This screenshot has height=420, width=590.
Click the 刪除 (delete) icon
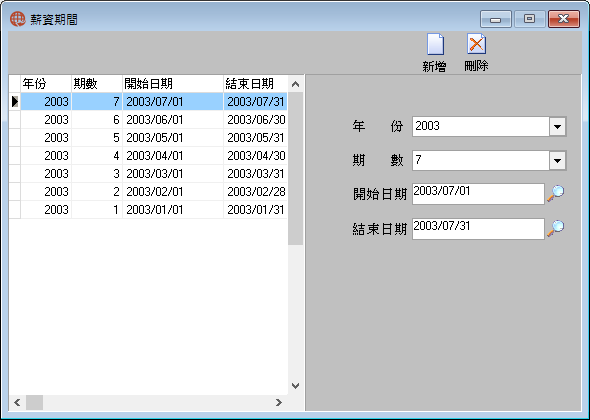click(x=476, y=44)
